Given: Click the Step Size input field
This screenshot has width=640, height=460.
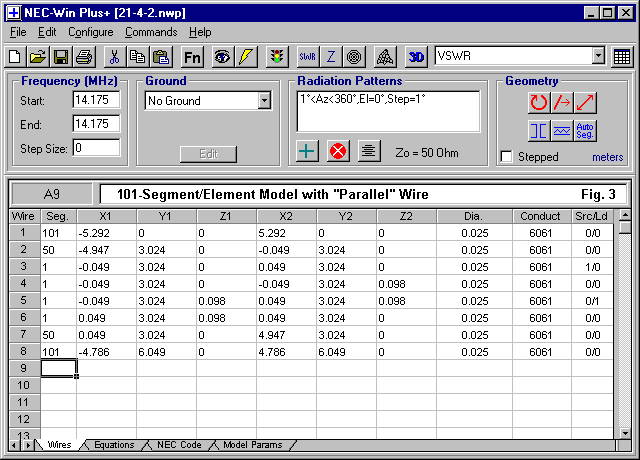Looking at the screenshot, I should 96,148.
